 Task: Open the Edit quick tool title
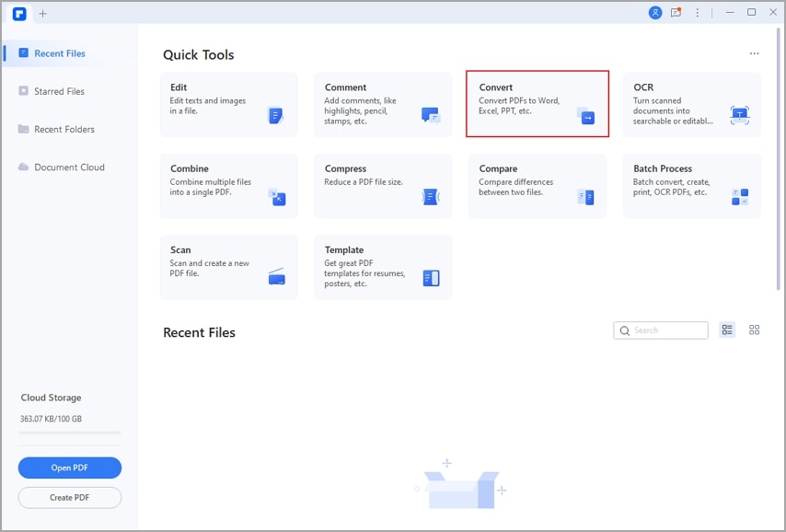click(179, 87)
